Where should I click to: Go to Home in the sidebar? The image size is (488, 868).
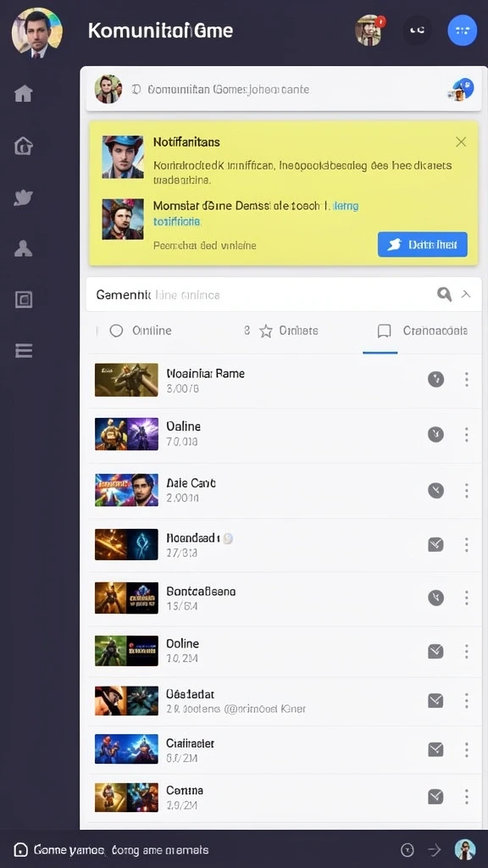23,93
